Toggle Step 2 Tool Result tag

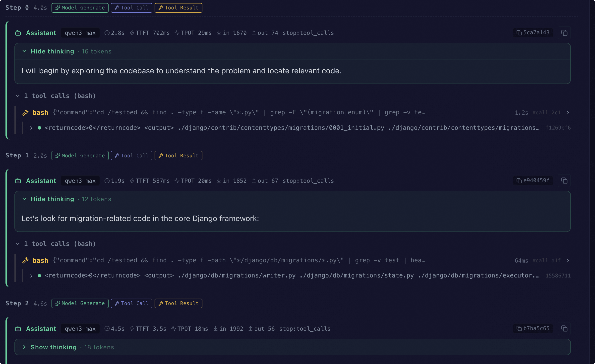click(x=178, y=303)
